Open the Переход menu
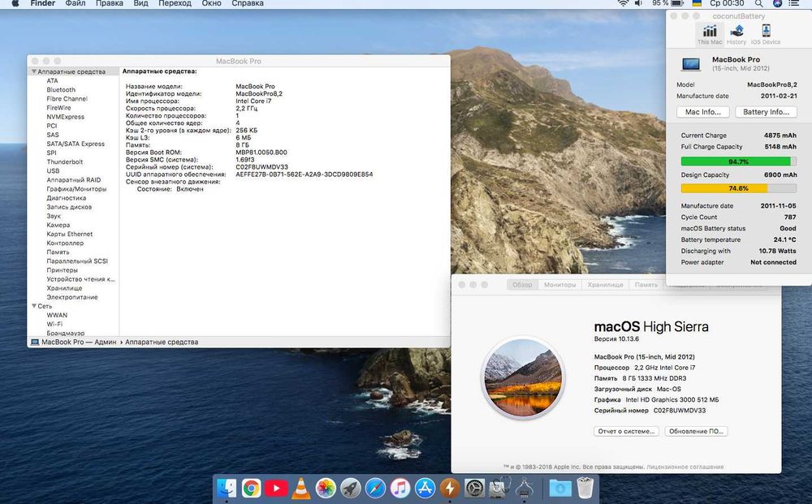 coord(175,3)
